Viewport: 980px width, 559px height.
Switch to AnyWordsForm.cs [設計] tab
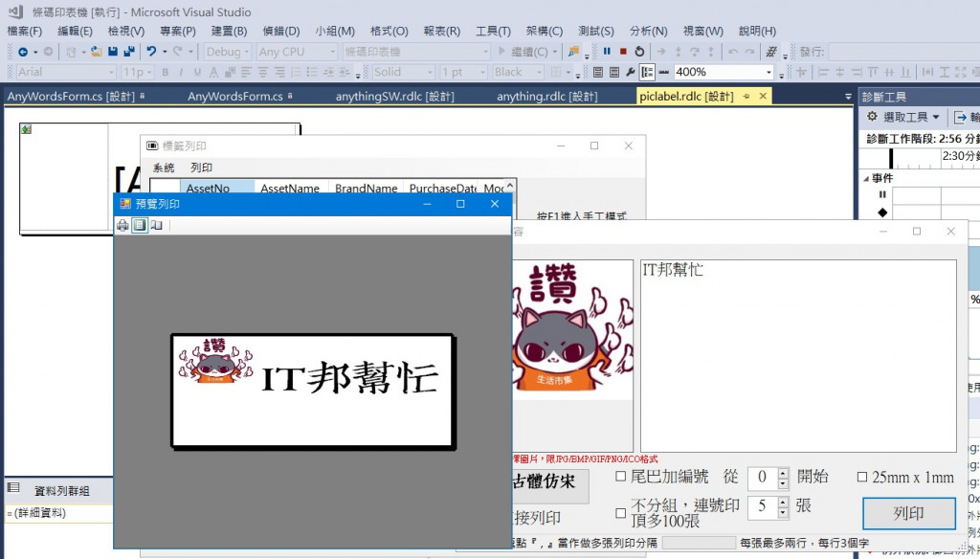tap(71, 97)
